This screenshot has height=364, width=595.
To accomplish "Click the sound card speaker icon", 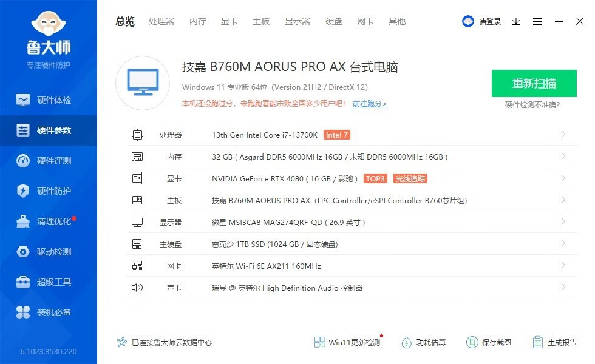I will (x=137, y=288).
